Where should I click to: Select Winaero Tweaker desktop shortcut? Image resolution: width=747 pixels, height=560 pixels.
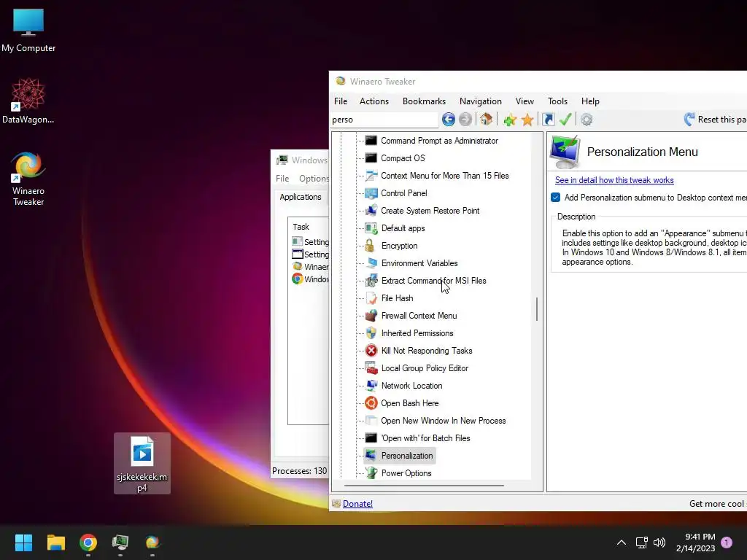(28, 179)
